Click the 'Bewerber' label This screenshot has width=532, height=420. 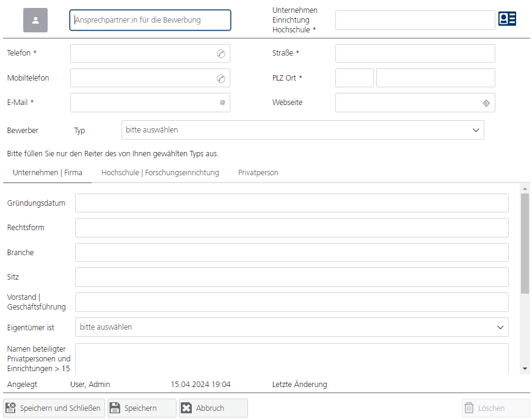[x=23, y=131]
